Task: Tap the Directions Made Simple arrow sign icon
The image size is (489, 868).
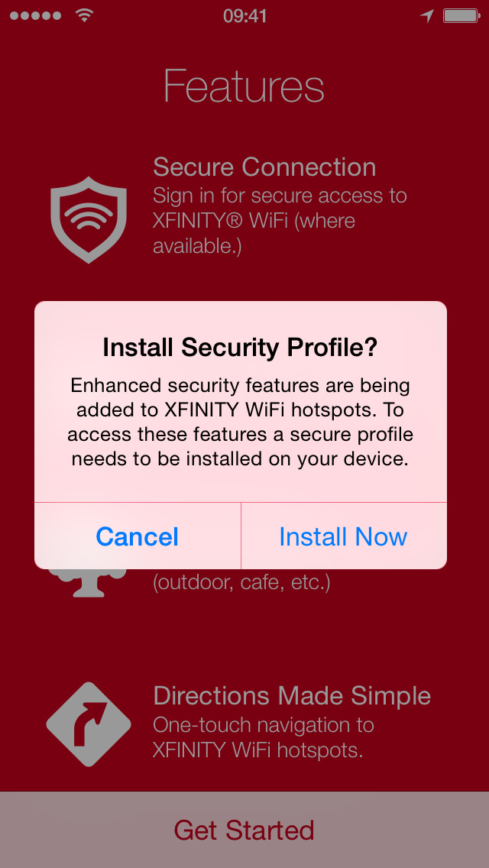Action: pyautogui.click(x=89, y=724)
